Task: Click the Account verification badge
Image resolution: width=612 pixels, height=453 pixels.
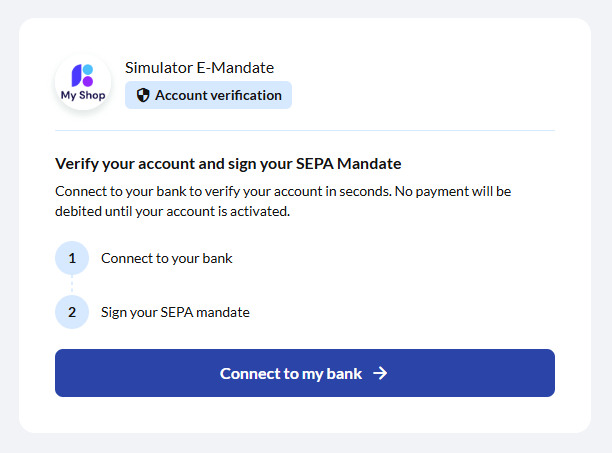Action: click(x=208, y=95)
